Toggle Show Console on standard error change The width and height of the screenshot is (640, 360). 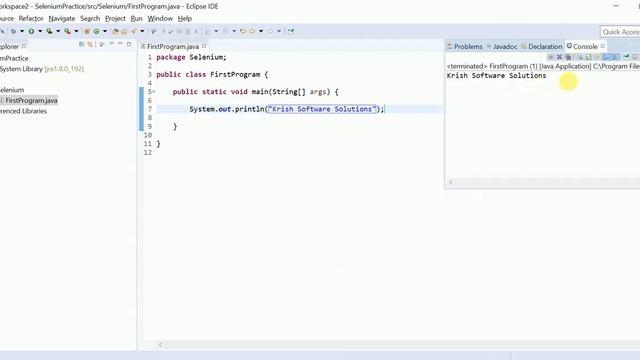tap(616, 57)
